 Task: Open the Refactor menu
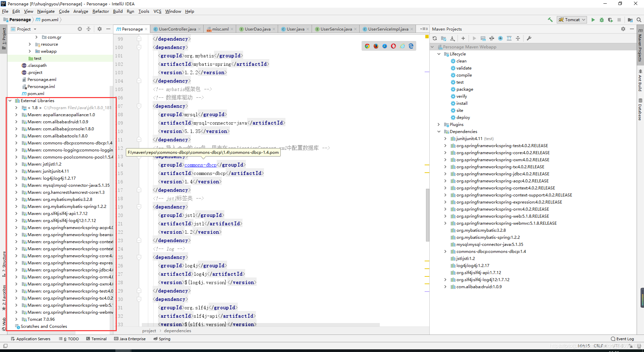101,11
